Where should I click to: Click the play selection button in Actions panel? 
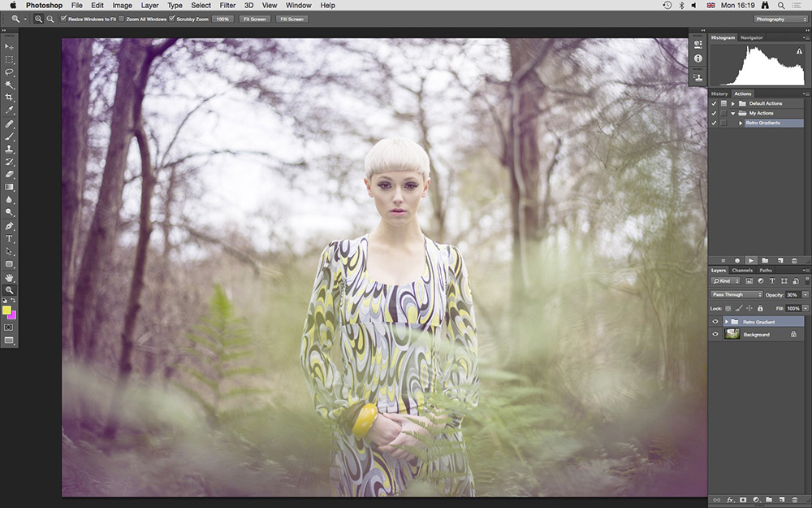tap(751, 260)
